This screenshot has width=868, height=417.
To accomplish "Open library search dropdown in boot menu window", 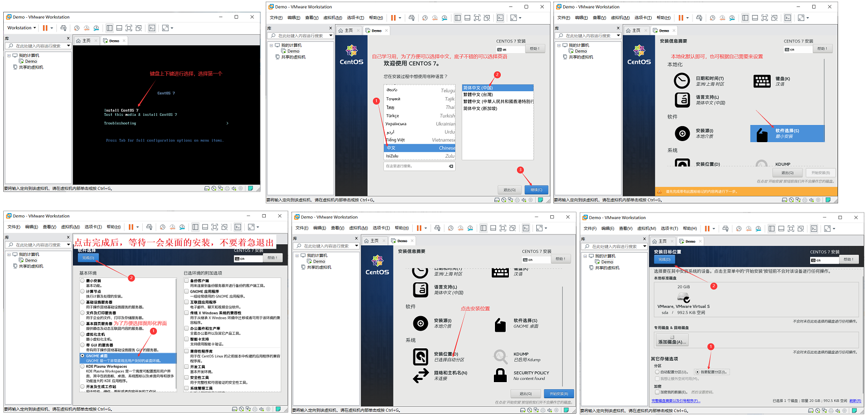I will click(68, 46).
